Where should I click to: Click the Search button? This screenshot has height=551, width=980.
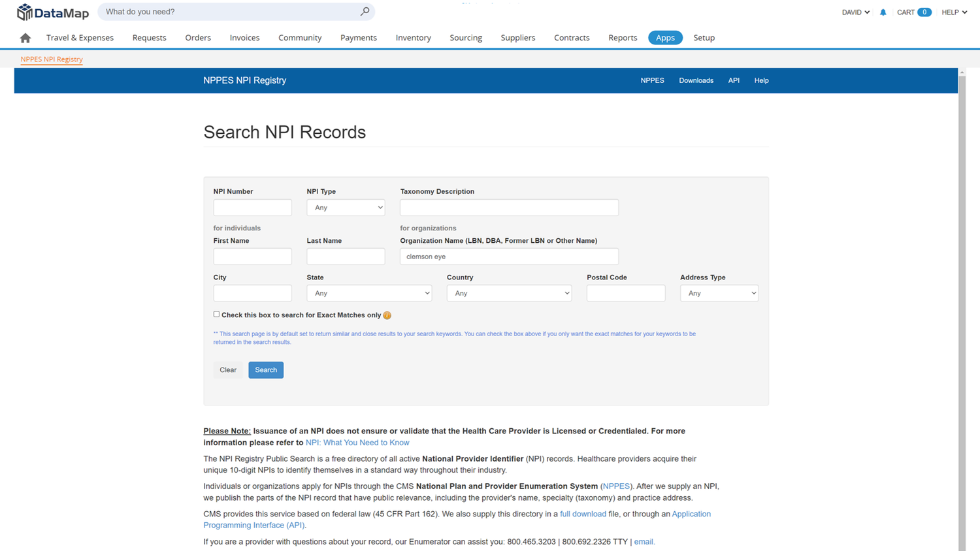(x=265, y=370)
